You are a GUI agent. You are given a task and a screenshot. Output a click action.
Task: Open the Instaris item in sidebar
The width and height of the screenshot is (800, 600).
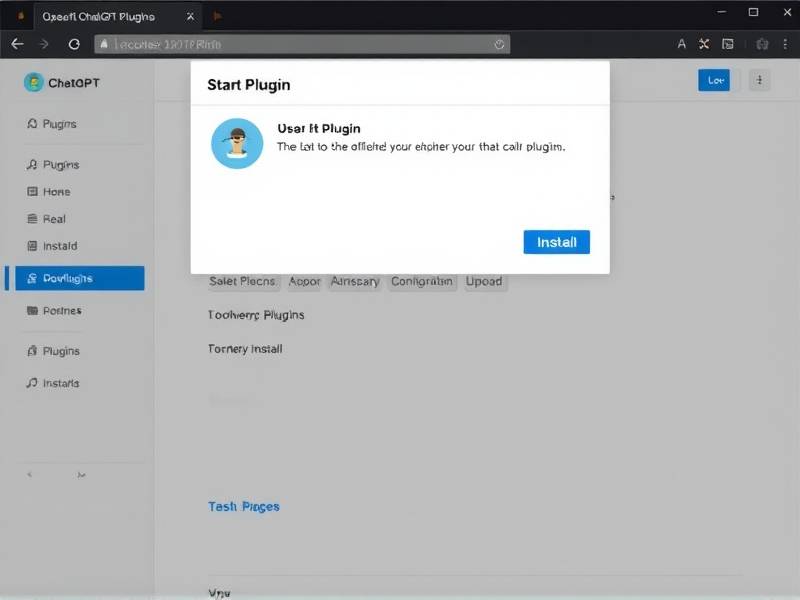point(60,383)
